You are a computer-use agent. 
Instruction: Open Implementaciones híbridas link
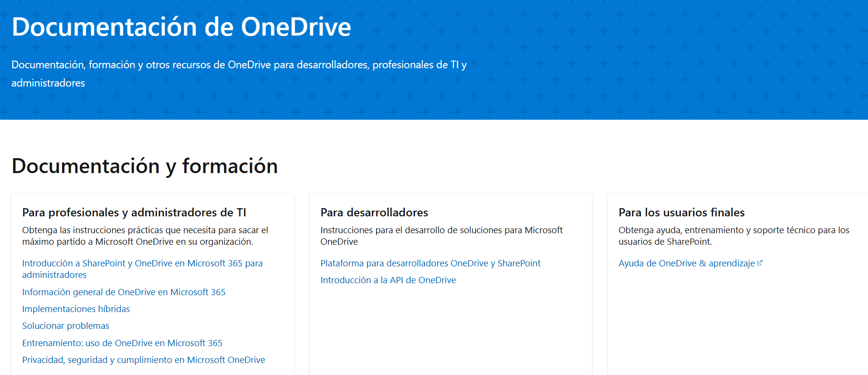[x=76, y=309]
